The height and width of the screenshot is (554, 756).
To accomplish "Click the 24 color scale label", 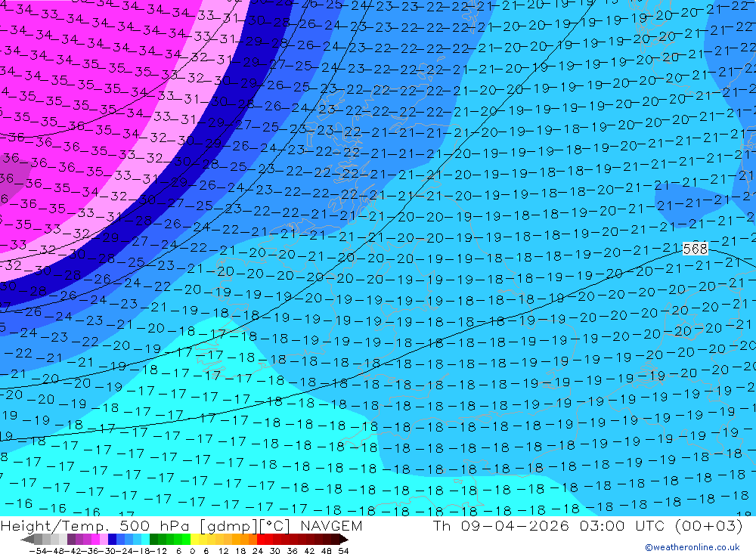I will tap(258, 551).
